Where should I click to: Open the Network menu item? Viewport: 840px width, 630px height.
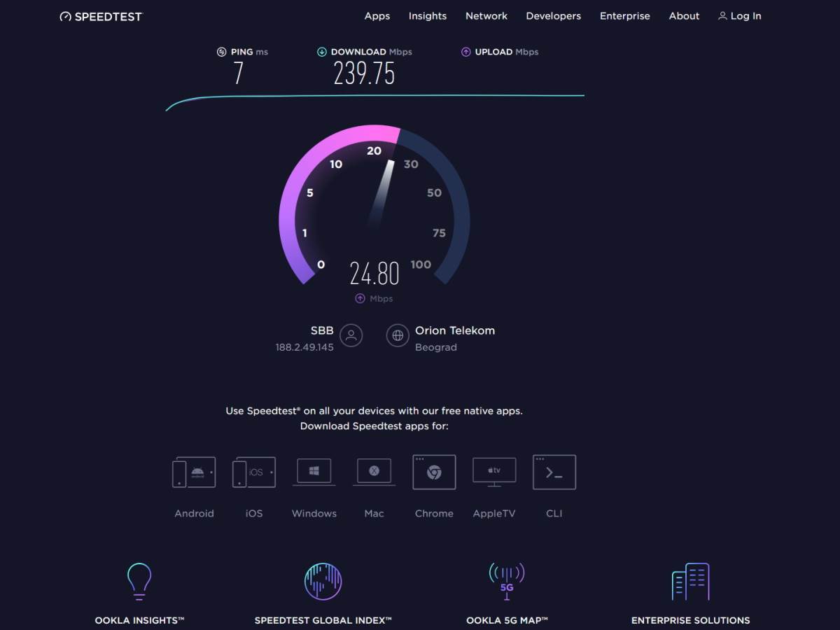(486, 16)
